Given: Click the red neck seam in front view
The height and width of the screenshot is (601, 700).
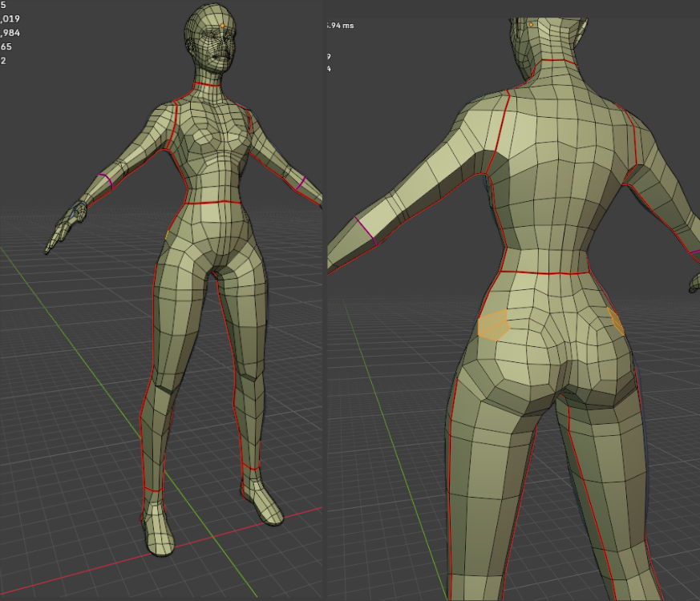Looking at the screenshot, I should pos(207,84).
